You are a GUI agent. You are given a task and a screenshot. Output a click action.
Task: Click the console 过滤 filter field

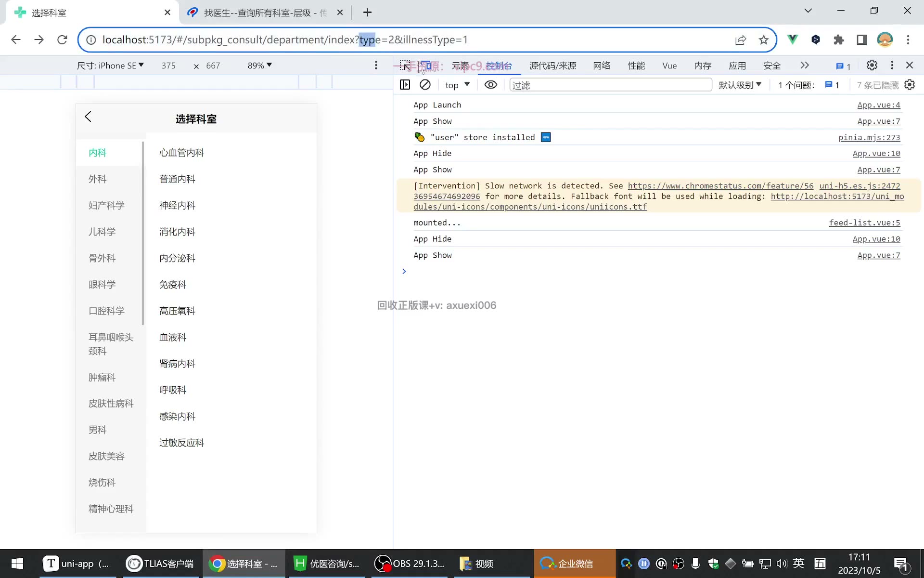[x=611, y=85]
